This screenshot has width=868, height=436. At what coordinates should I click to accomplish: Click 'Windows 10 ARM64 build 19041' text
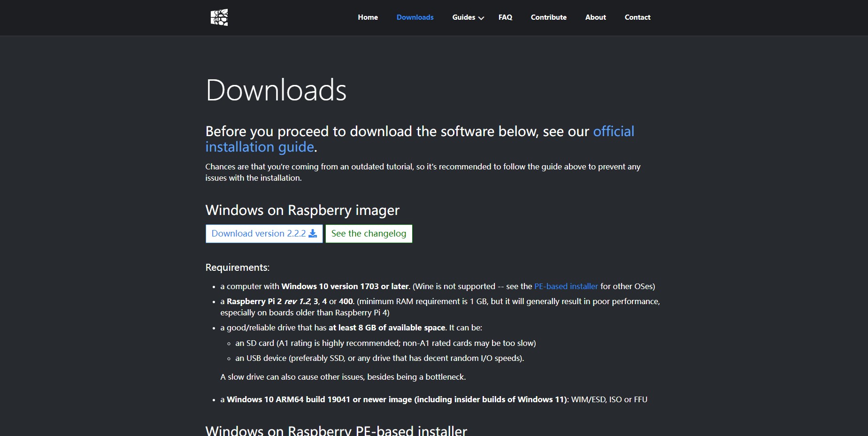(x=288, y=399)
